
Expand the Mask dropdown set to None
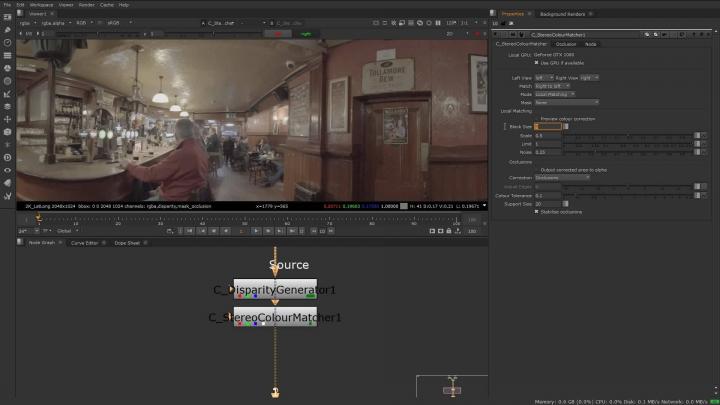tap(567, 101)
